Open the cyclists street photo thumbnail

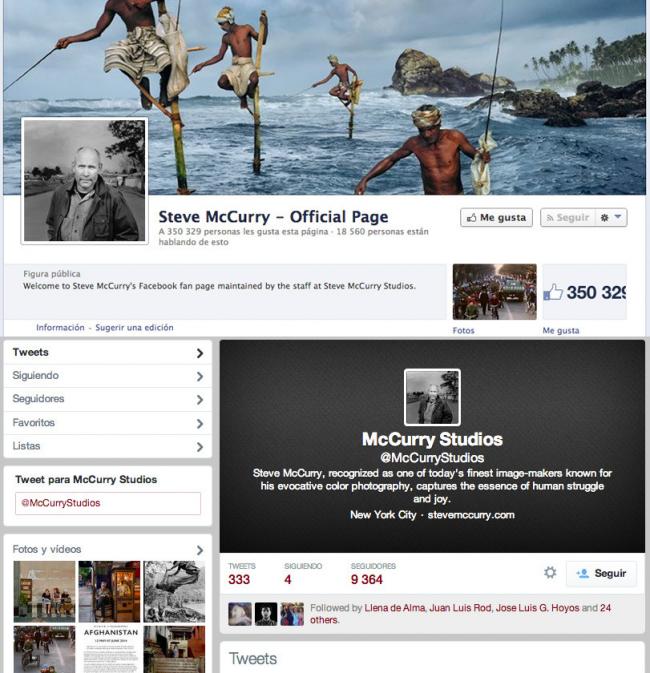[44, 649]
